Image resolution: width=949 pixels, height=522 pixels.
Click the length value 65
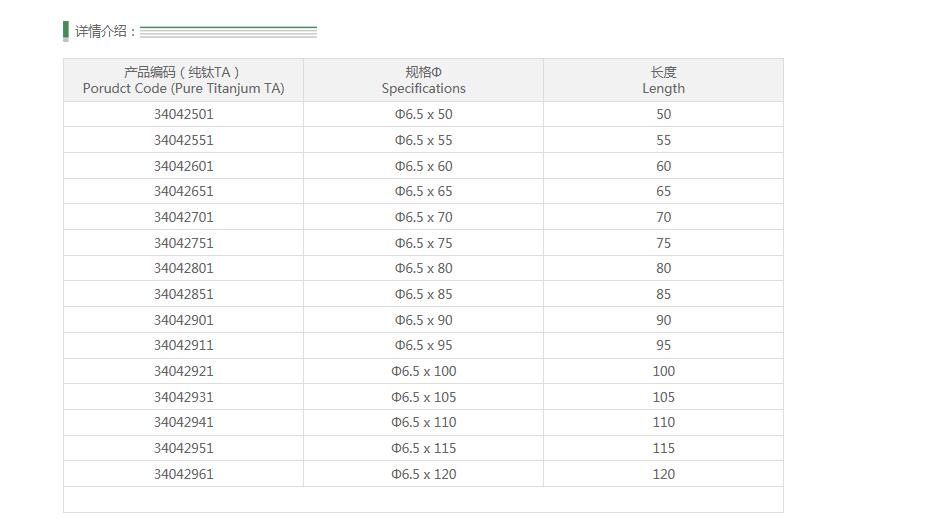point(663,191)
